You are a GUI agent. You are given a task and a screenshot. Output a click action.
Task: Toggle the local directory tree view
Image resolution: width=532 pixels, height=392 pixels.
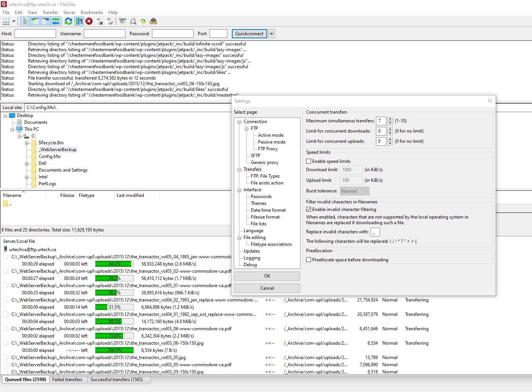point(34,21)
